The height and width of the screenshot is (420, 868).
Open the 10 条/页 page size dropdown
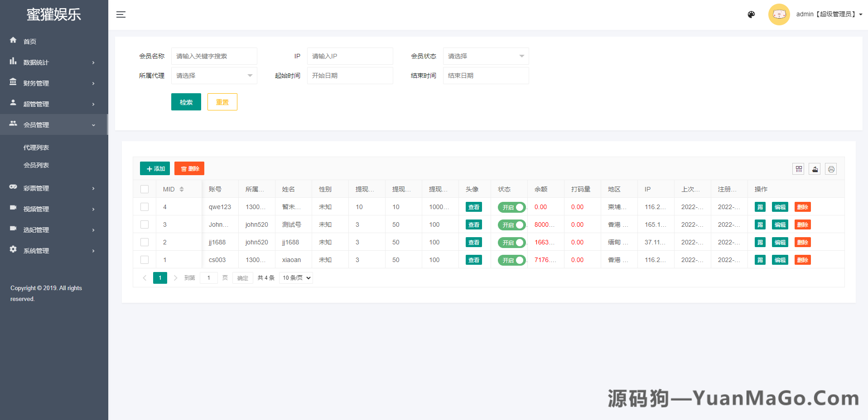[x=295, y=277]
